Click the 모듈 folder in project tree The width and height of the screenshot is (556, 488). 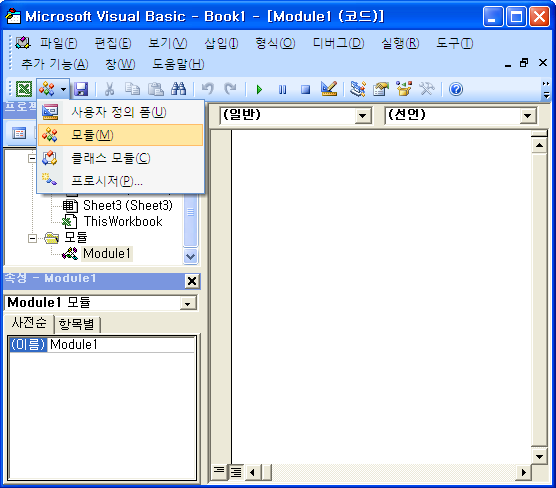tap(76, 237)
